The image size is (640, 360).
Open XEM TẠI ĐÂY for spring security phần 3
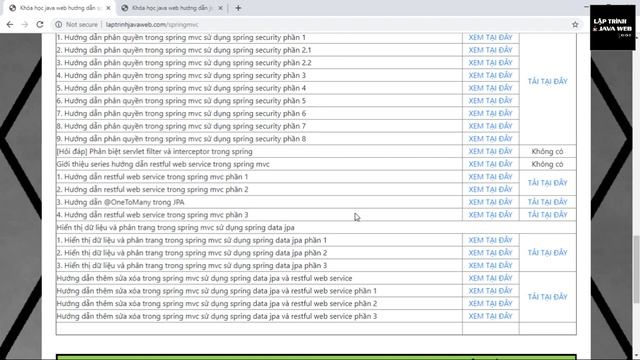click(490, 75)
